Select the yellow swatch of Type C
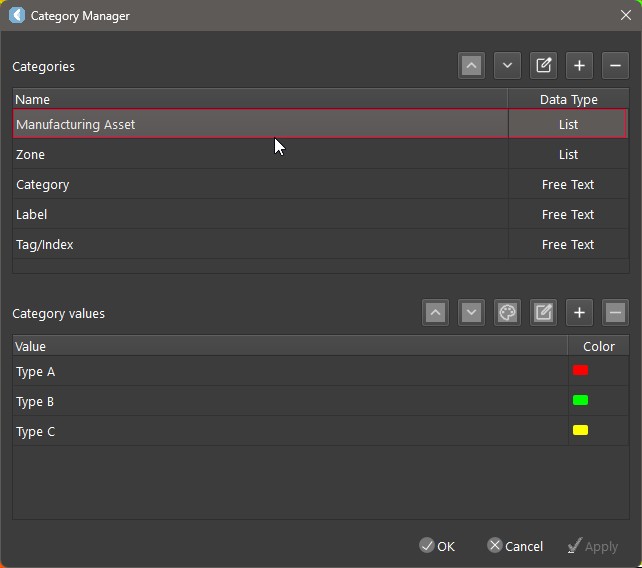Image resolution: width=642 pixels, height=568 pixels. (x=580, y=431)
